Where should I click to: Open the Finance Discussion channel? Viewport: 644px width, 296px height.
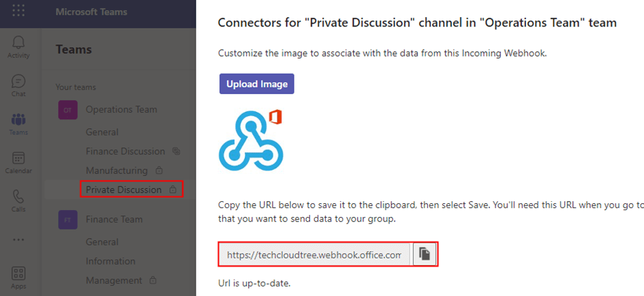pyautogui.click(x=125, y=151)
